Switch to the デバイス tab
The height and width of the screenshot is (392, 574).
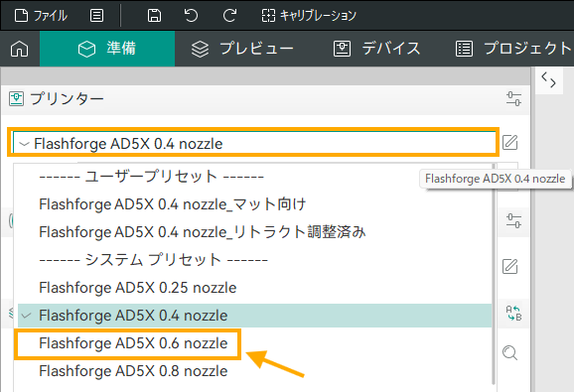[x=376, y=49]
